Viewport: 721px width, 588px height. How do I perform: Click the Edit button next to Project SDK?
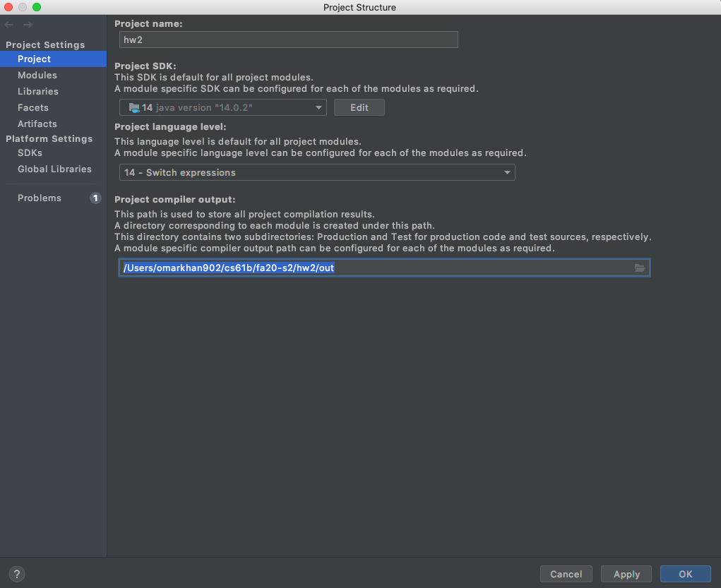pos(359,107)
